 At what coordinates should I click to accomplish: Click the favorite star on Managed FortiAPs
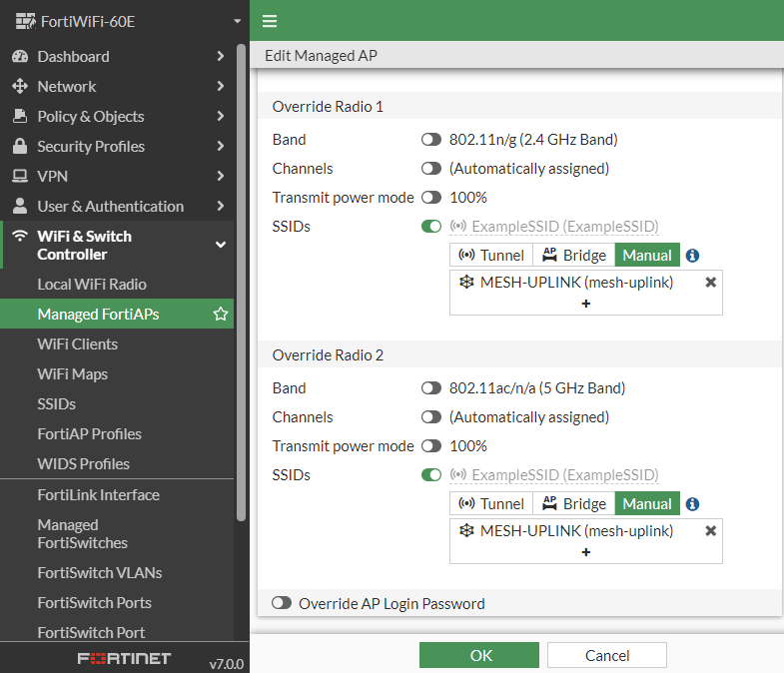tap(221, 315)
